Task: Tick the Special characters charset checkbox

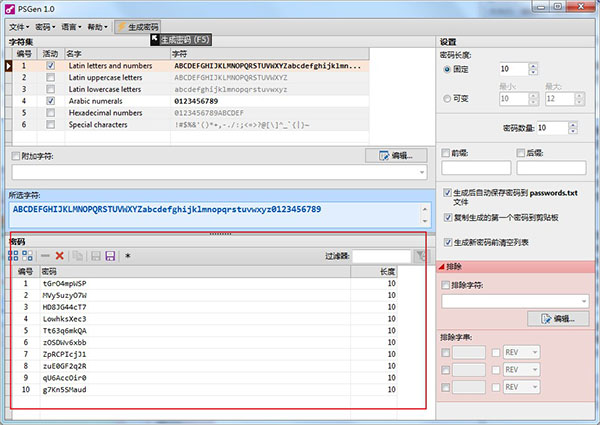Action: tap(51, 125)
